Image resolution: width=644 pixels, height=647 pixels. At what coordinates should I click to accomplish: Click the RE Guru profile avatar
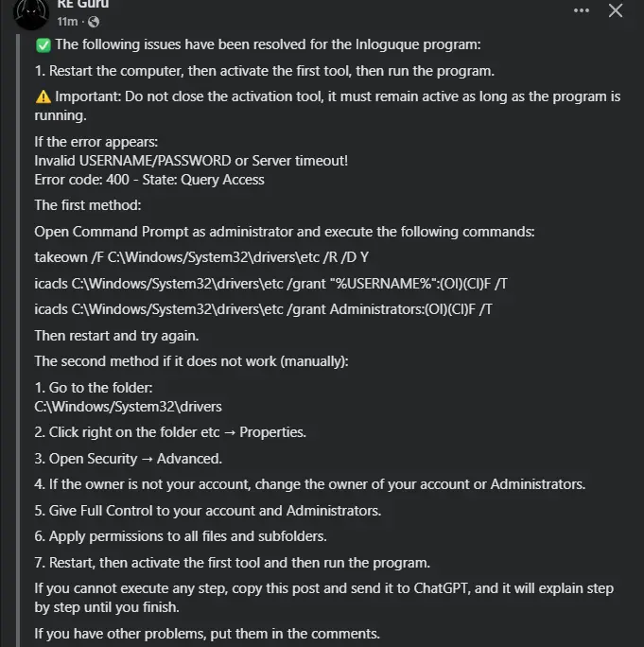tap(31, 12)
